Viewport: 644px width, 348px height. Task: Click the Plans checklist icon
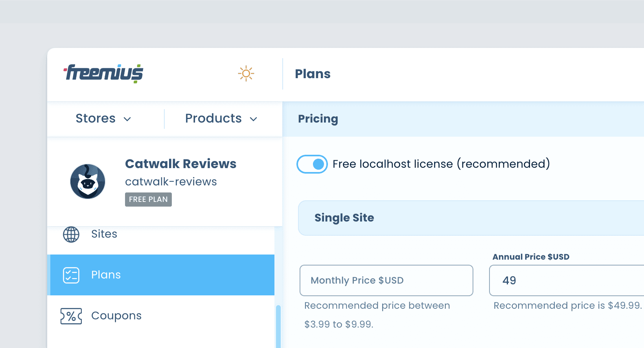click(71, 275)
